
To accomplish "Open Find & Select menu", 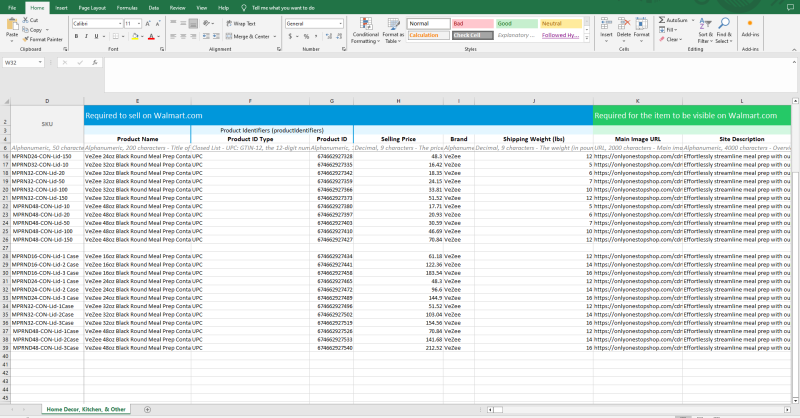I will click(x=723, y=31).
